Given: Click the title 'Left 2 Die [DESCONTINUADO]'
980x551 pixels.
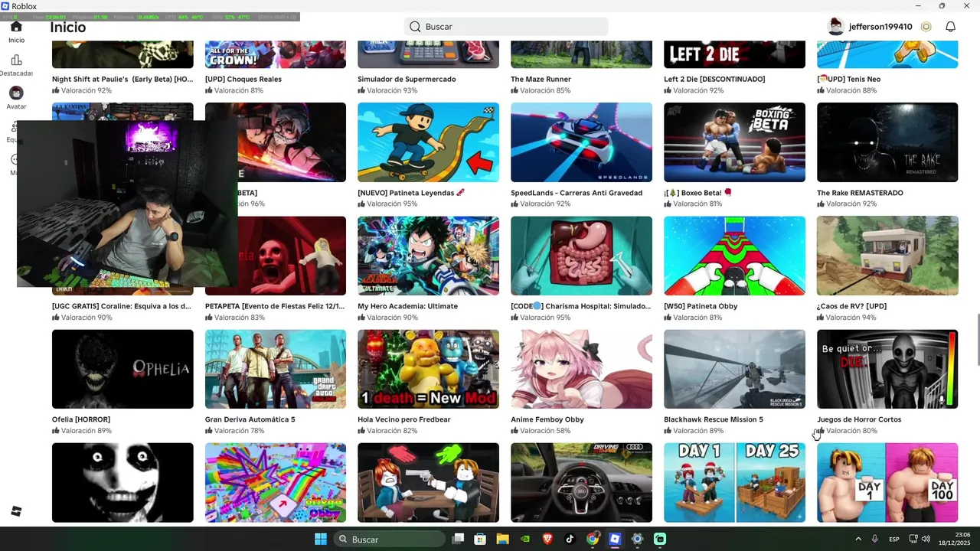Looking at the screenshot, I should [x=714, y=79].
